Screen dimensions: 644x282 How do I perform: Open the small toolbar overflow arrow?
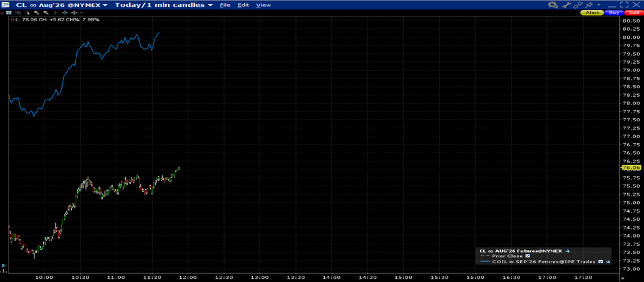coord(82,13)
